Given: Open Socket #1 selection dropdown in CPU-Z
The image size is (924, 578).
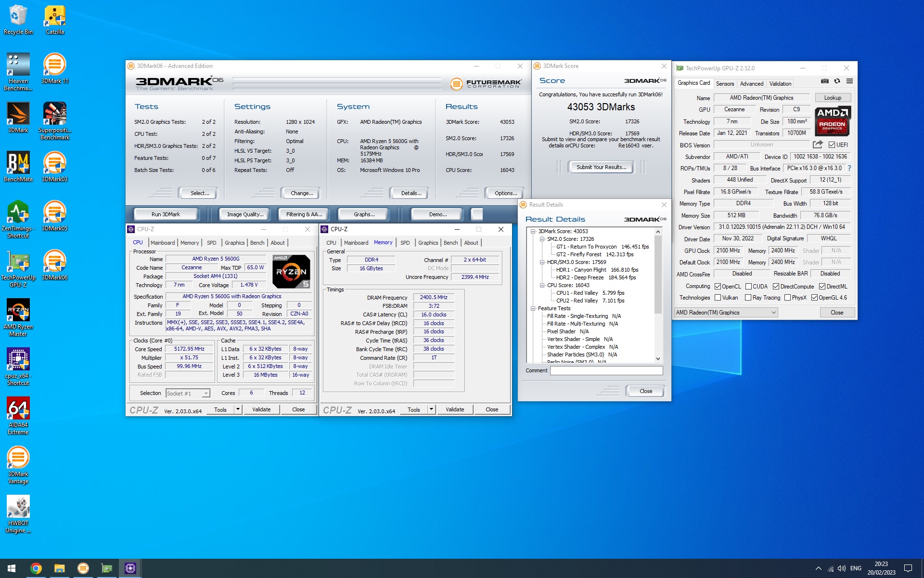Looking at the screenshot, I should coord(188,393).
